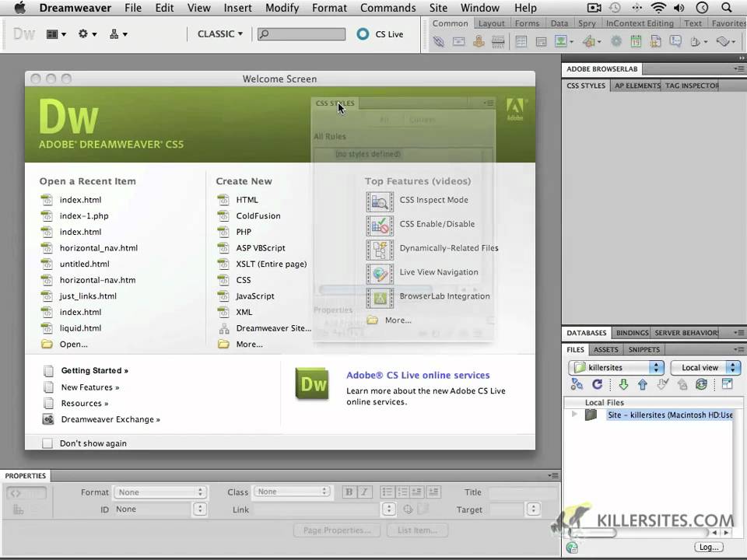Switch to Assets tab
747x560 pixels.
point(605,349)
